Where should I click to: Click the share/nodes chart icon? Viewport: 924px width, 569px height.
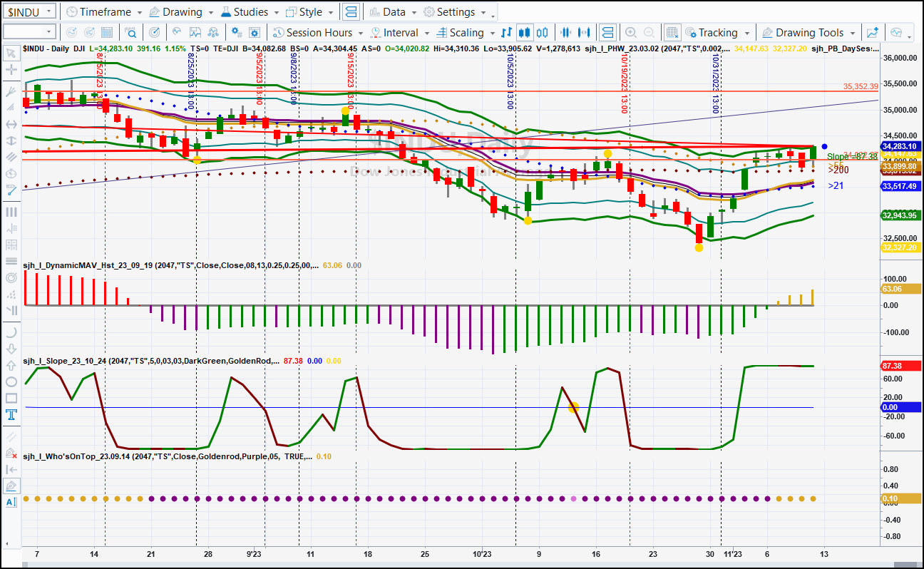pos(214,33)
